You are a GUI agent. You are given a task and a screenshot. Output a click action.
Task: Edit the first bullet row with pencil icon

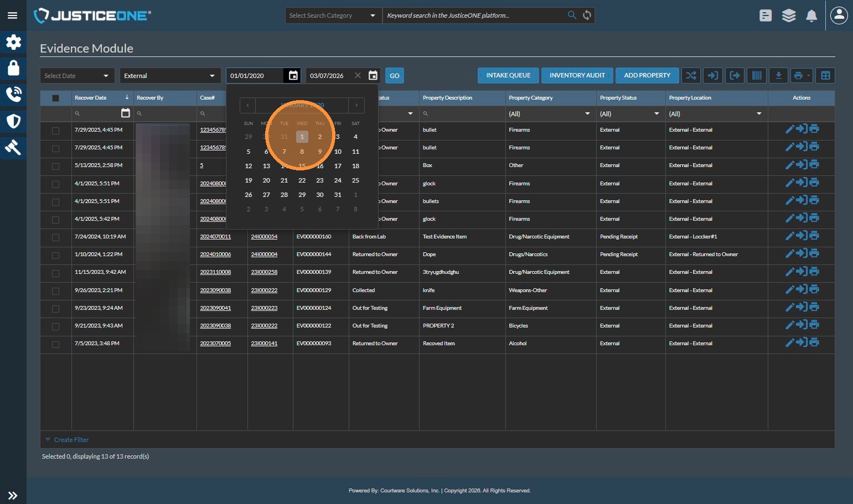789,129
